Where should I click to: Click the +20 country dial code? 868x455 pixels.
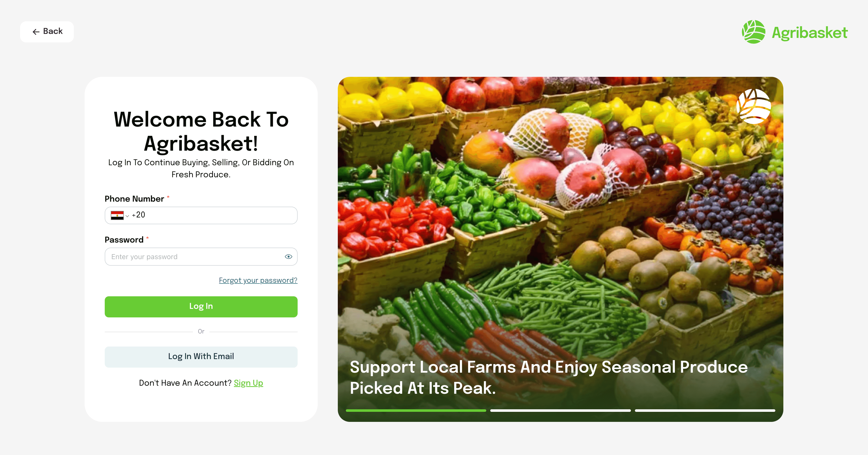pyautogui.click(x=138, y=215)
